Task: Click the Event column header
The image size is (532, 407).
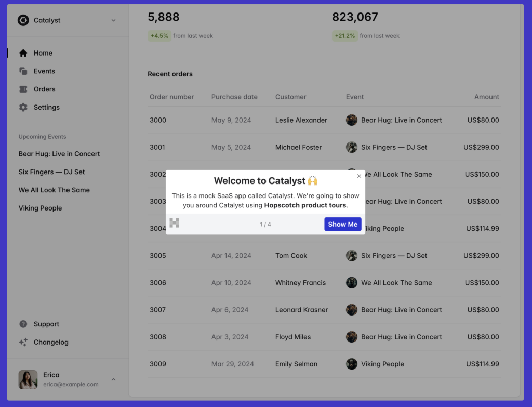Action: tap(354, 97)
